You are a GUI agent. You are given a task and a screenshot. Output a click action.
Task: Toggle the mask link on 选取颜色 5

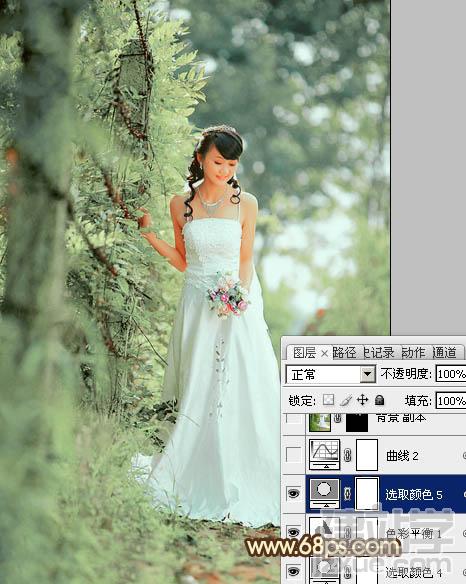[x=348, y=494]
